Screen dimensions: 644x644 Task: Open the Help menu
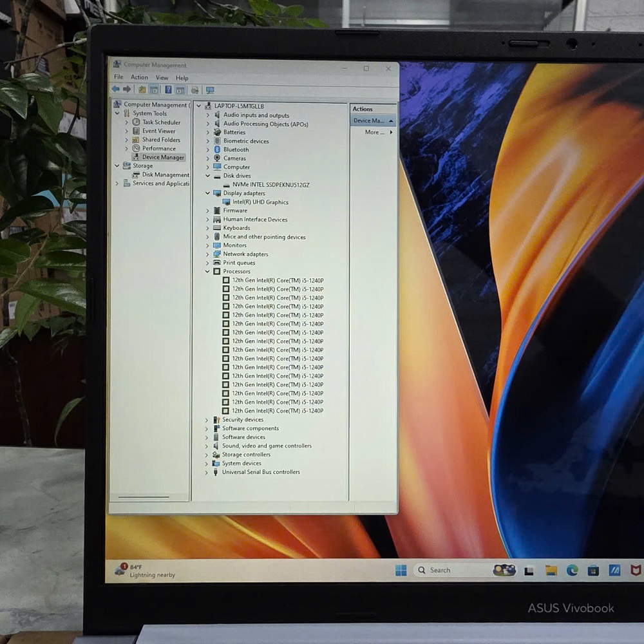click(x=182, y=78)
